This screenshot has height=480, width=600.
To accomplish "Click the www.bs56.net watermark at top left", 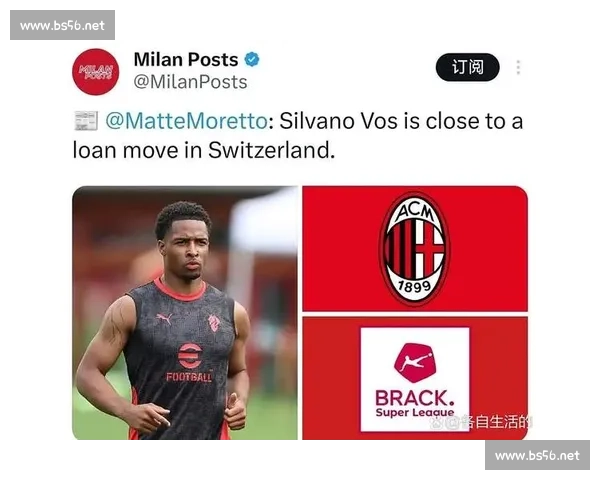I will coord(62,25).
